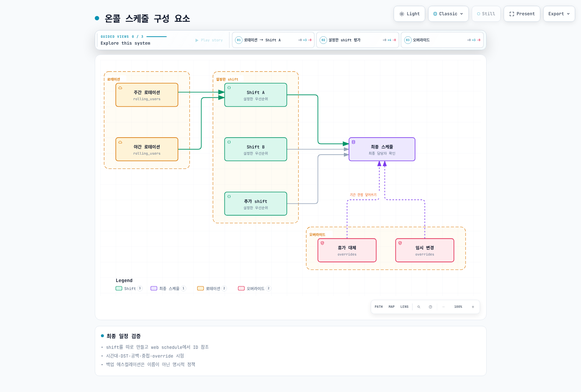Toggle the Still animation mode
Screen dimensions: 581x392
(486, 14)
